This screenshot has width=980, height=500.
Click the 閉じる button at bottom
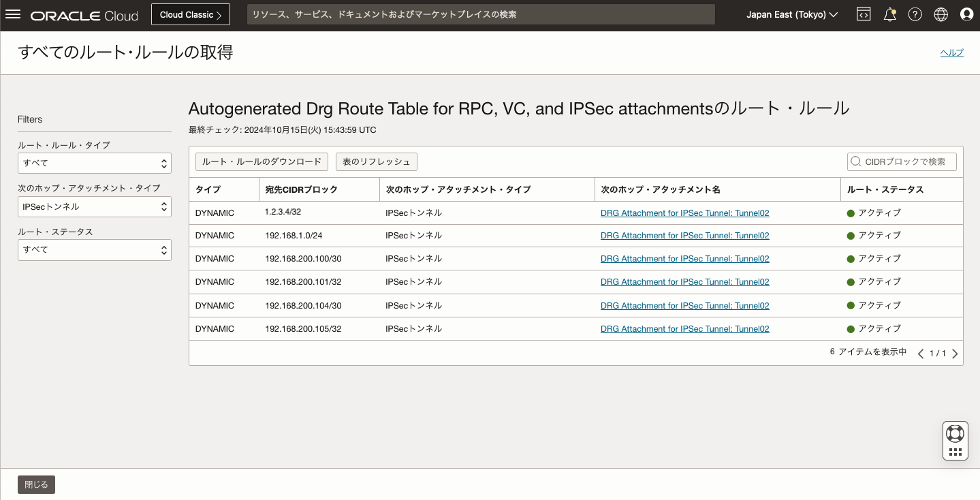click(x=35, y=484)
